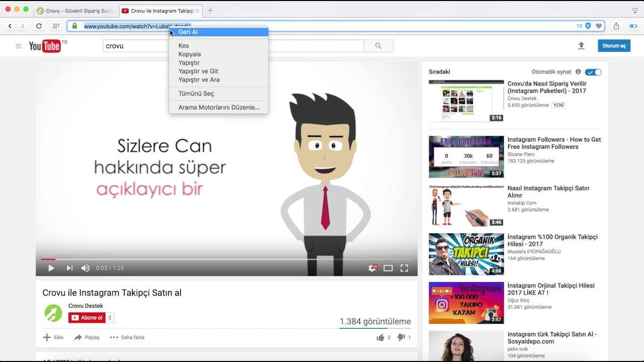Open the YouTube hamburger guide menu
This screenshot has width=644, height=362.
click(19, 46)
